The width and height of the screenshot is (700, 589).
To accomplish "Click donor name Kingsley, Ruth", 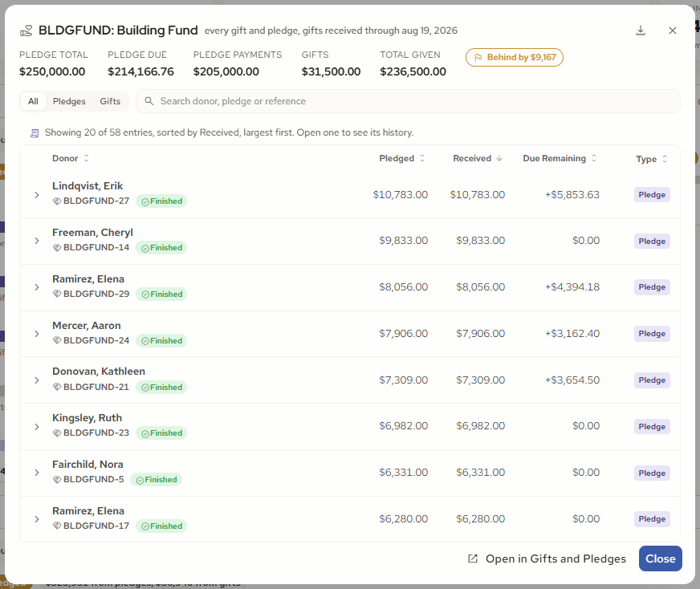I will coord(87,417).
